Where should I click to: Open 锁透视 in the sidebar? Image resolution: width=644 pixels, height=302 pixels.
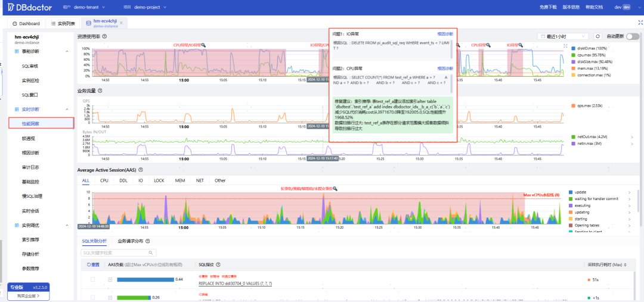click(28, 138)
